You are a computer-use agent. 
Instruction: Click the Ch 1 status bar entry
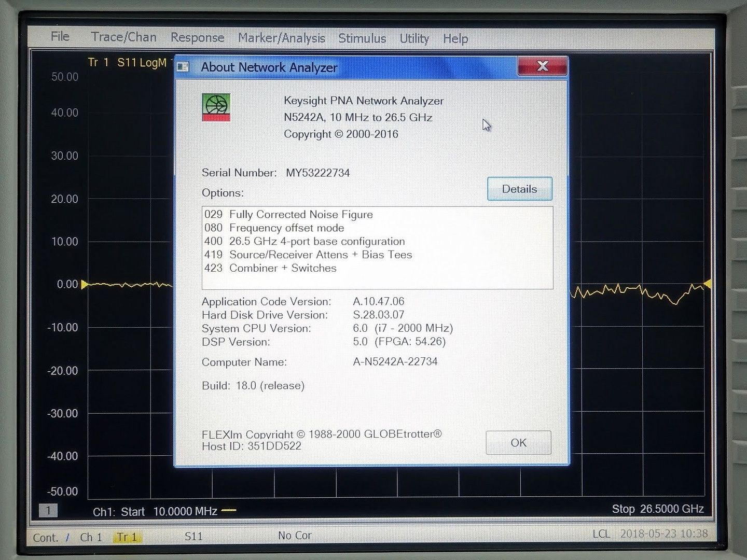click(x=91, y=537)
